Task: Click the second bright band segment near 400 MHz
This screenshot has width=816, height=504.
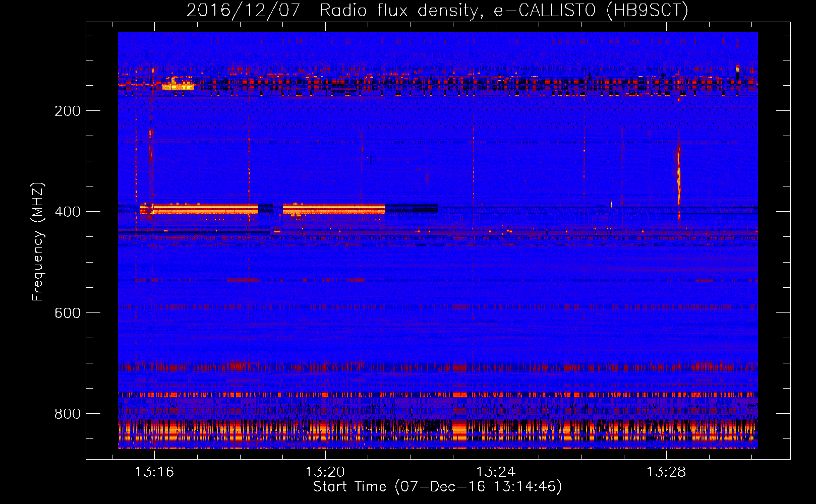Action: tap(334, 209)
